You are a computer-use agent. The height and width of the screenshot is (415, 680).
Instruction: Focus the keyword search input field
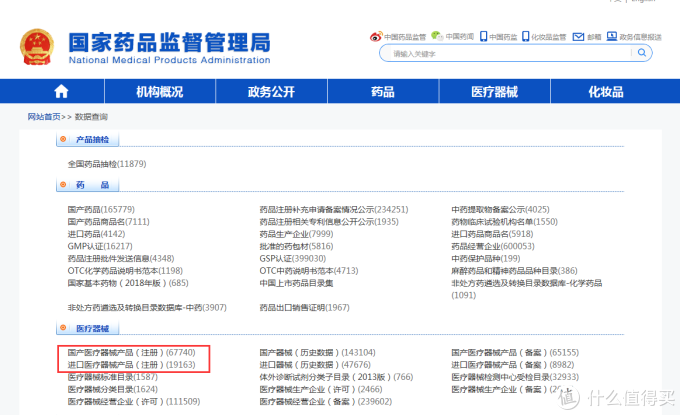[510, 53]
